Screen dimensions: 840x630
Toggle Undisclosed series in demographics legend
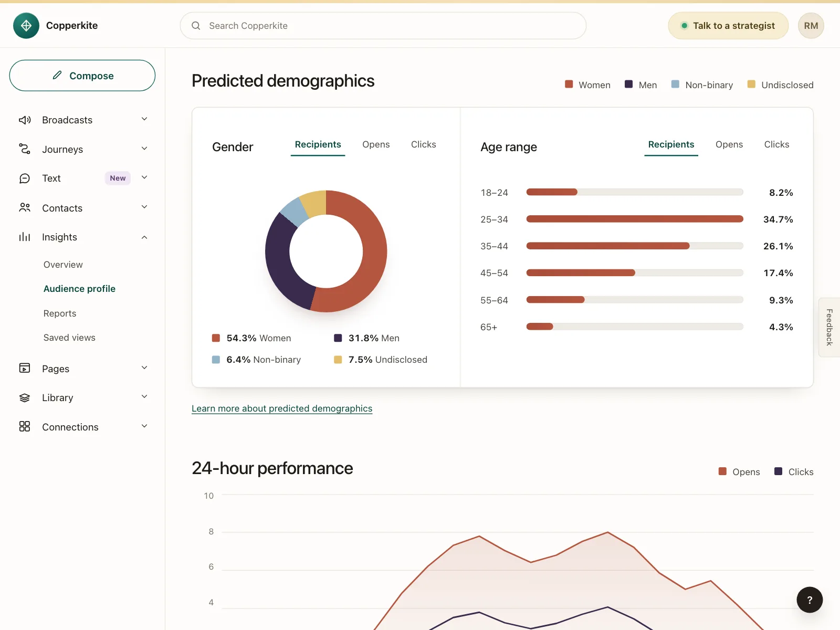(780, 85)
